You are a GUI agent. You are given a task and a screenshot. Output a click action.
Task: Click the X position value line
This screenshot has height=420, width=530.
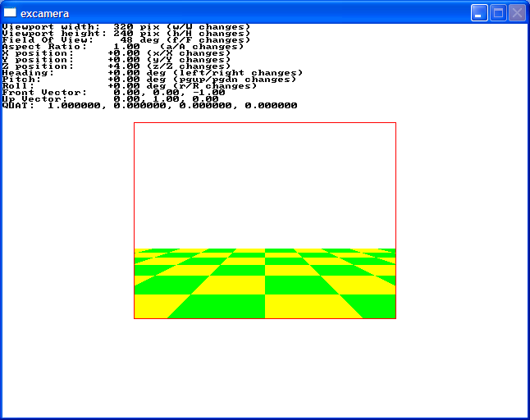coord(117,53)
